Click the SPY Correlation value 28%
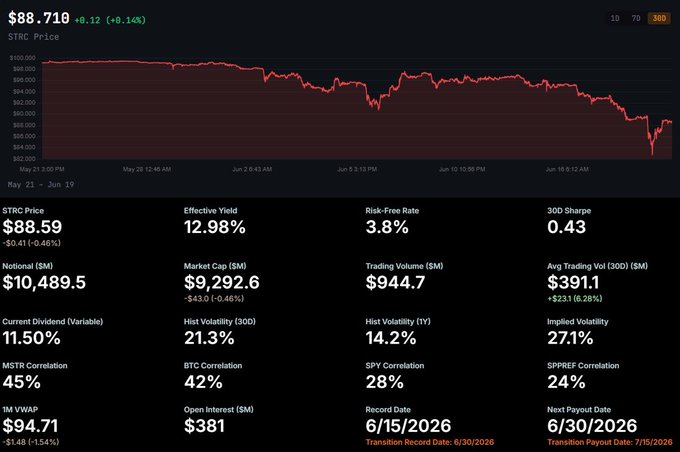This screenshot has height=452, width=680. point(384,382)
